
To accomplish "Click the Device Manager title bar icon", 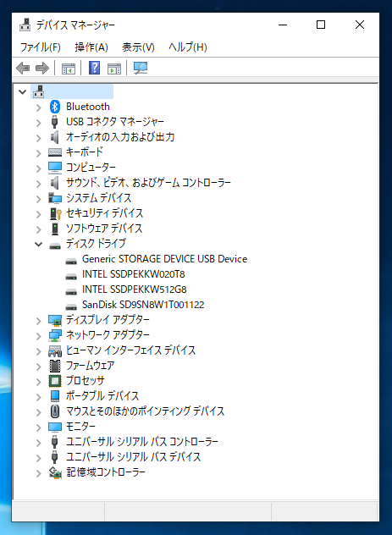I will pyautogui.click(x=25, y=25).
